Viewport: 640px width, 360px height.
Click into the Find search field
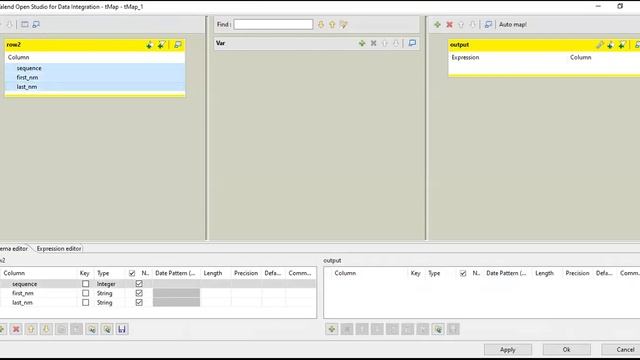tap(273, 24)
